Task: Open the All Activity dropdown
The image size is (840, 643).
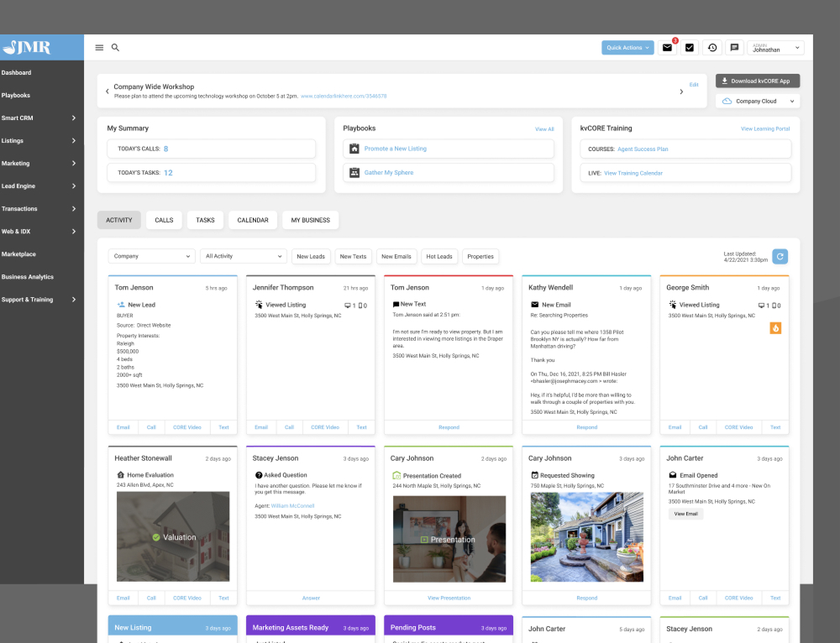Action: [244, 257]
